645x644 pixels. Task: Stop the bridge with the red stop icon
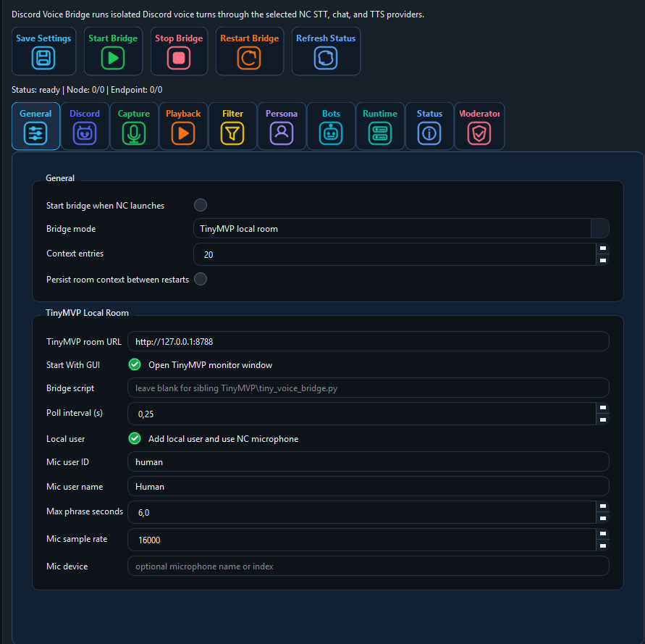coord(179,58)
